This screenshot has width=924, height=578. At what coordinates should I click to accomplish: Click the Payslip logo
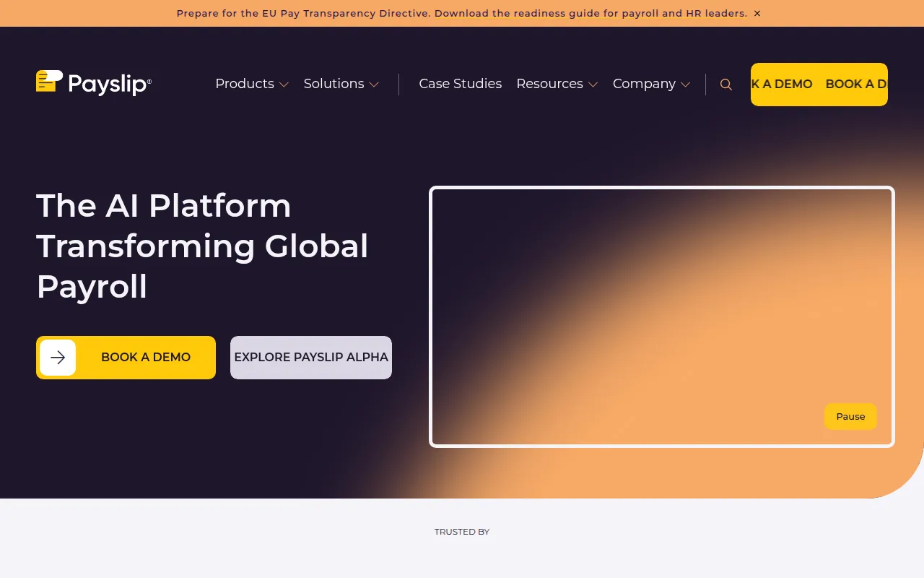coord(94,84)
